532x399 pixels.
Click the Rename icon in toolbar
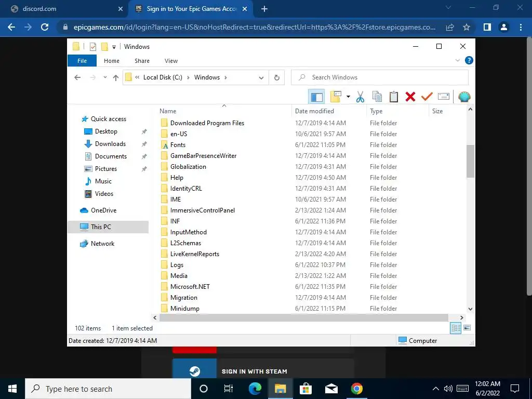444,97
